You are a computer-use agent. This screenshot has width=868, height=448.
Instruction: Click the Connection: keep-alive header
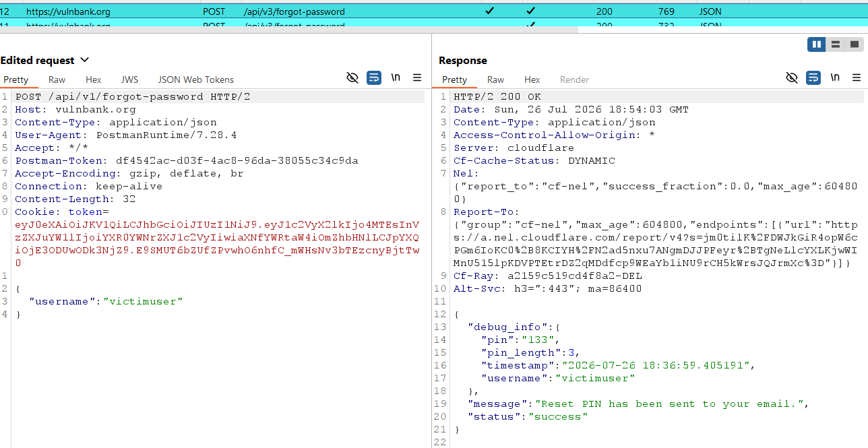tap(89, 186)
